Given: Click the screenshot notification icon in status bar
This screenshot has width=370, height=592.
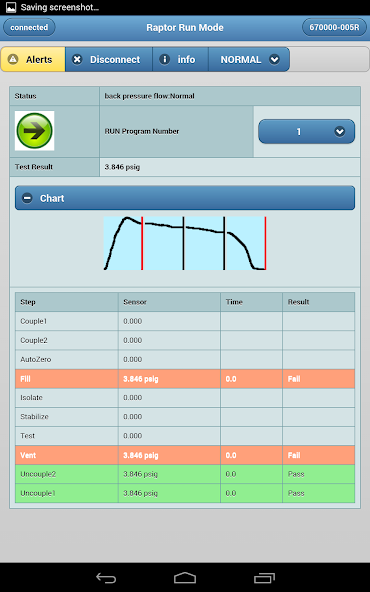Looking at the screenshot, I should click(x=11, y=7).
